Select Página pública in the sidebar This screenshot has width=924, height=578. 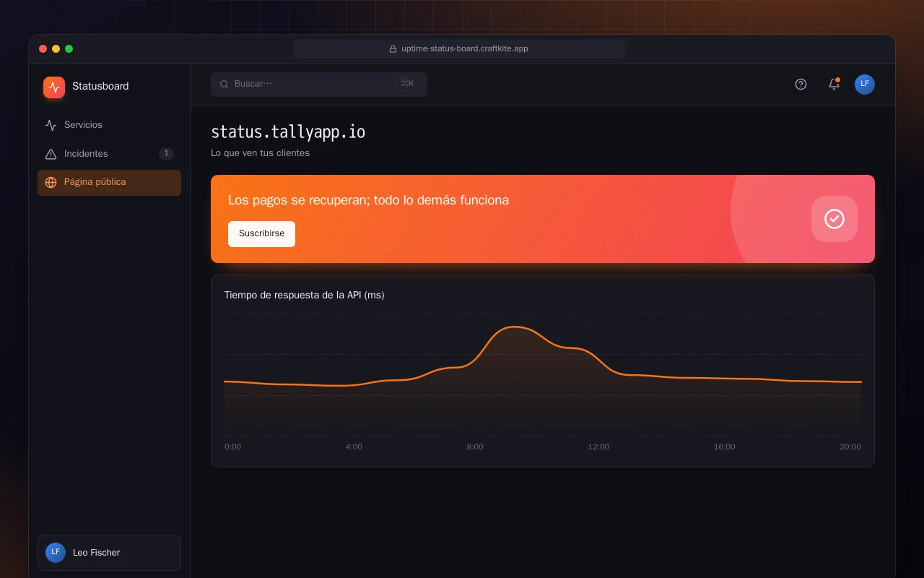pyautogui.click(x=109, y=183)
